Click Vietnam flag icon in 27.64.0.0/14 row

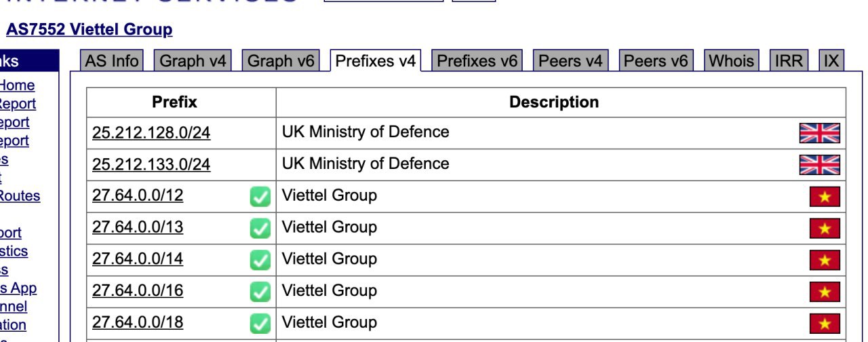pyautogui.click(x=825, y=260)
